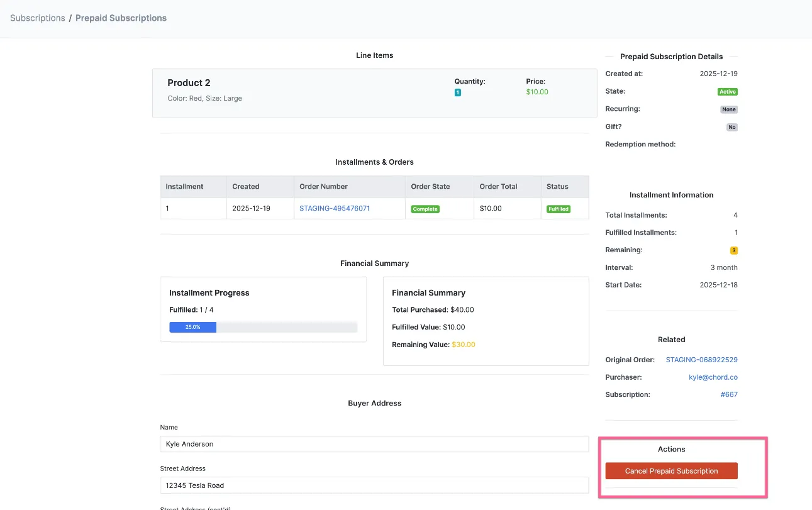Click the Product 2 title
This screenshot has height=510, width=812.
coord(189,83)
